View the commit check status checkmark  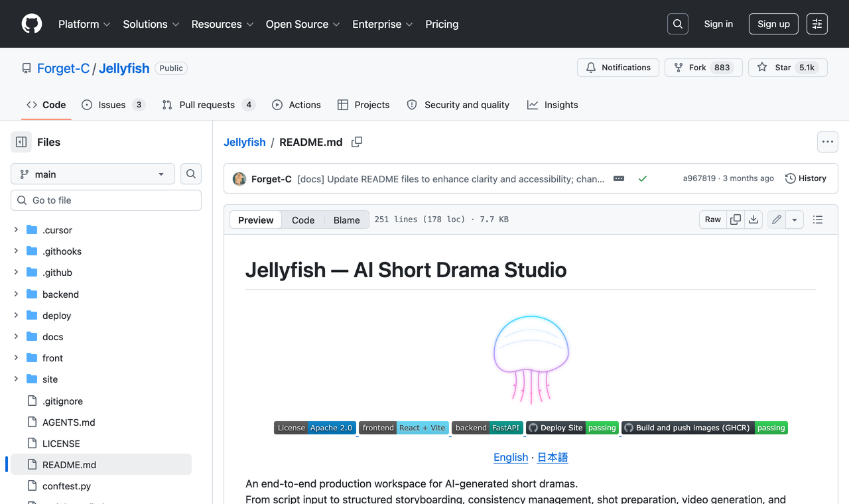pos(642,178)
